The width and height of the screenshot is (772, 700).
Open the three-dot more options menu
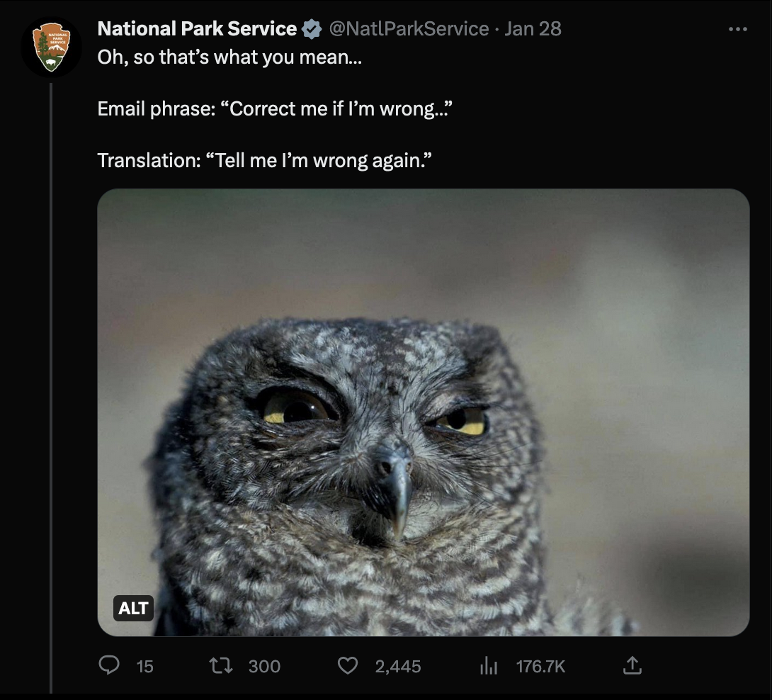point(737,30)
